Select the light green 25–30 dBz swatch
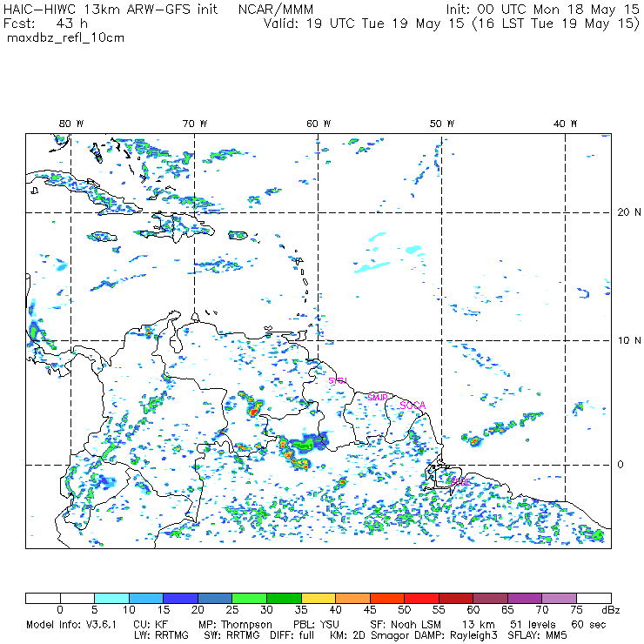Viewport: 644px width, 644px height. (x=249, y=598)
